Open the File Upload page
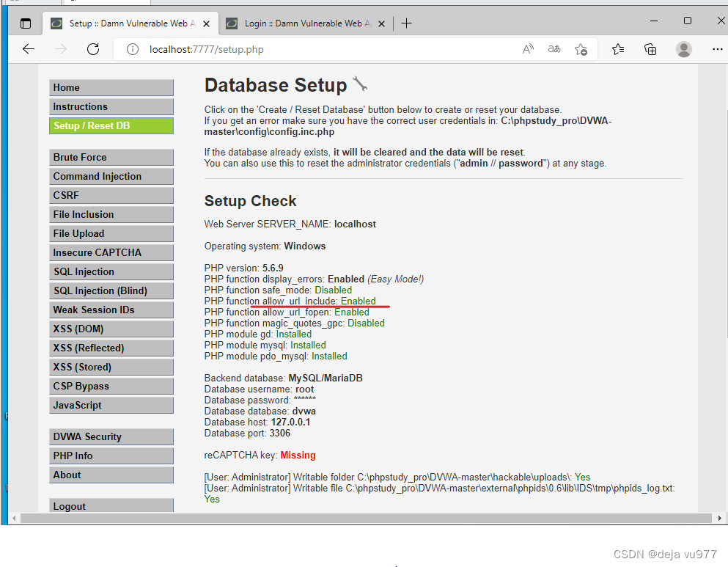The height and width of the screenshot is (567, 728). pos(111,233)
